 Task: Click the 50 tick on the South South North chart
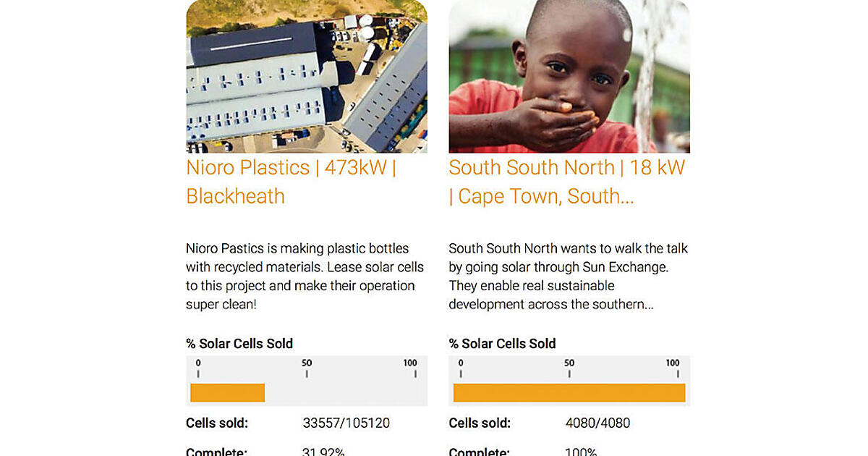point(569,368)
